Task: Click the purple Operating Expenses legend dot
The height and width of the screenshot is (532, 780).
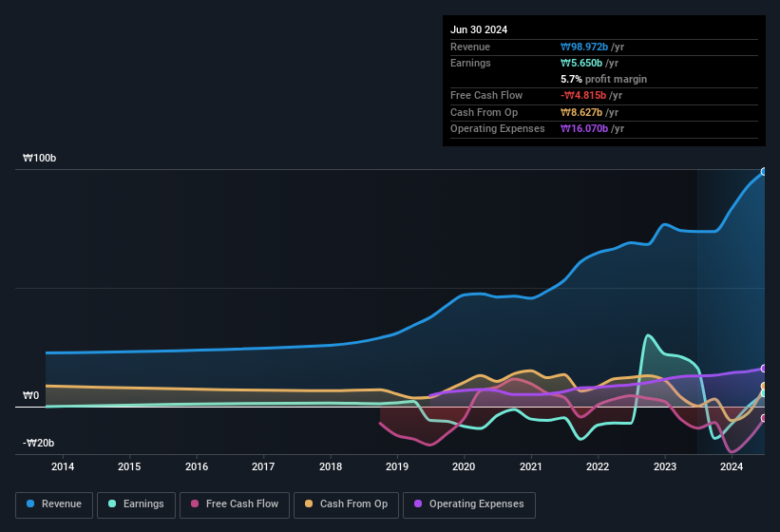Action: click(x=418, y=503)
